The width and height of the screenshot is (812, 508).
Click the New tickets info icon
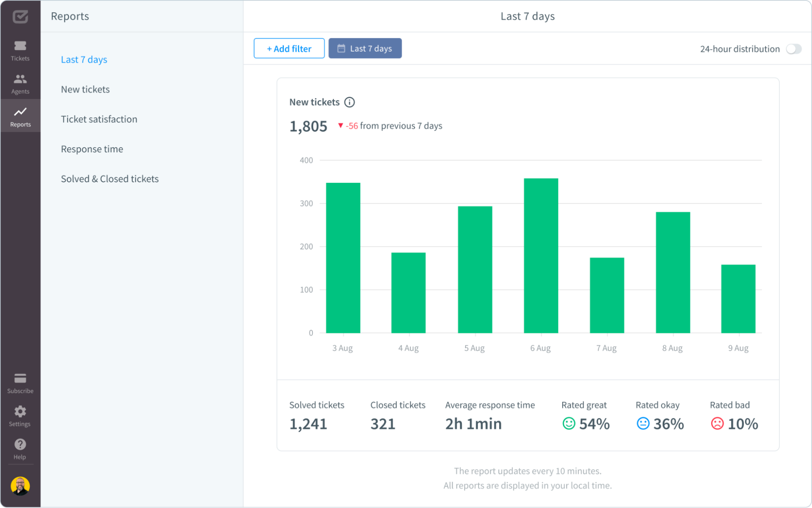(349, 102)
